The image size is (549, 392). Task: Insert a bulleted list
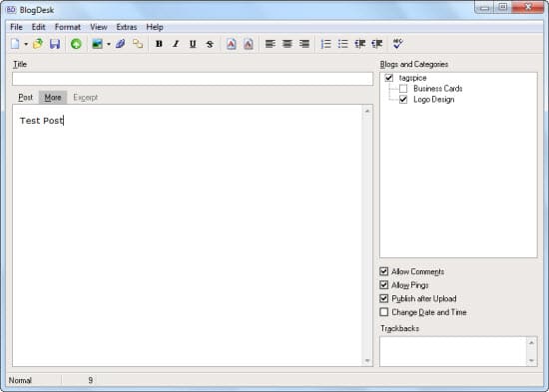click(342, 44)
